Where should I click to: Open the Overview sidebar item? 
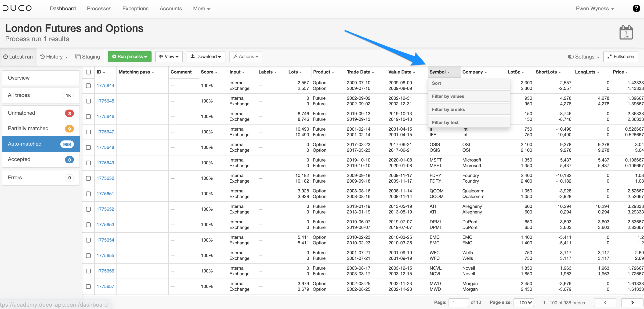pyautogui.click(x=41, y=78)
